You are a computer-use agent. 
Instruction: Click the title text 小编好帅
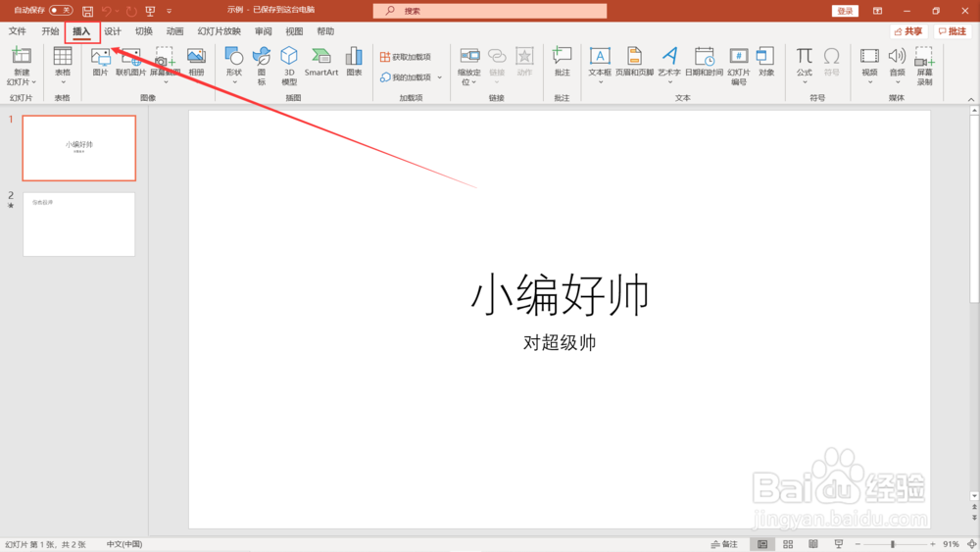click(x=560, y=295)
